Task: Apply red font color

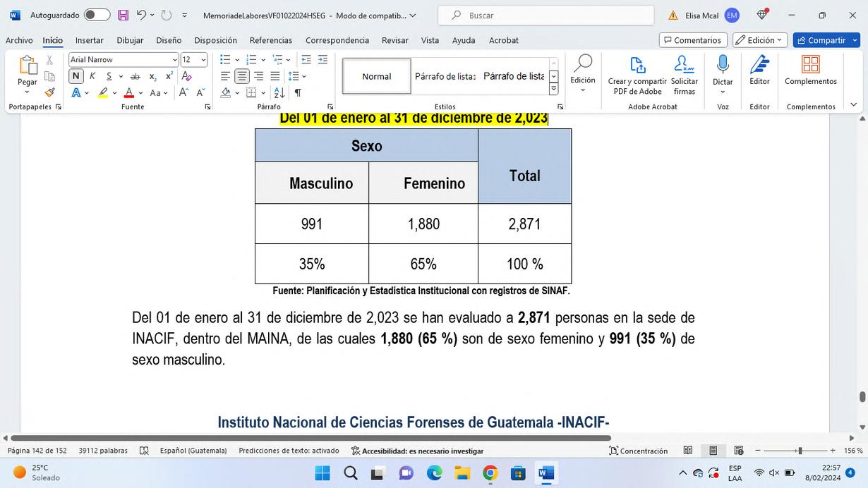Action: pos(128,92)
